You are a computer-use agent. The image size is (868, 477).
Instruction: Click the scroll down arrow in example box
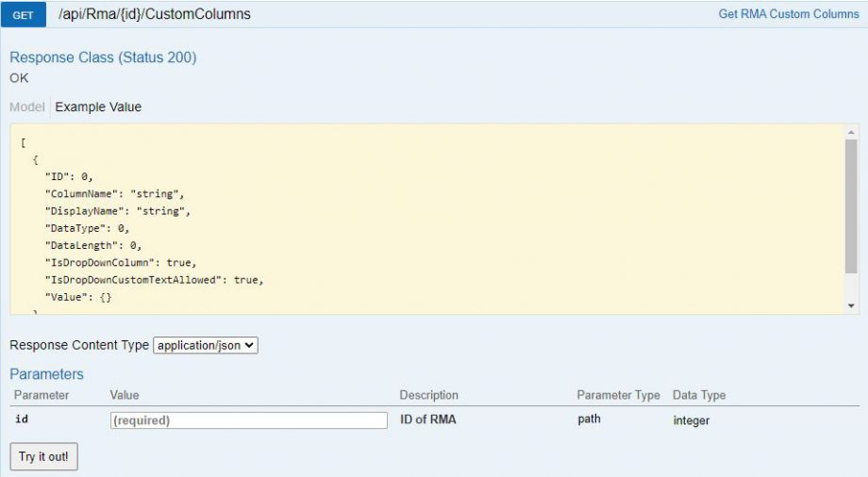851,305
